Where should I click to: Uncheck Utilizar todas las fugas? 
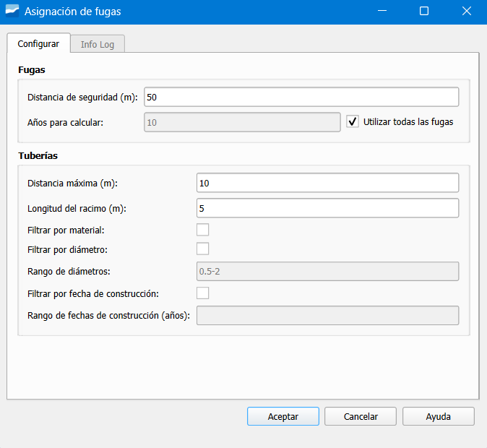point(353,122)
